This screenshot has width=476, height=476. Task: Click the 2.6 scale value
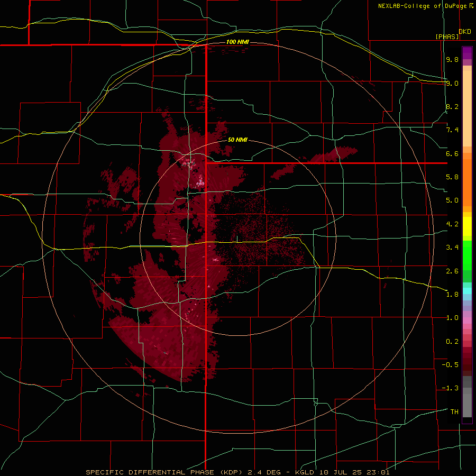(452, 271)
